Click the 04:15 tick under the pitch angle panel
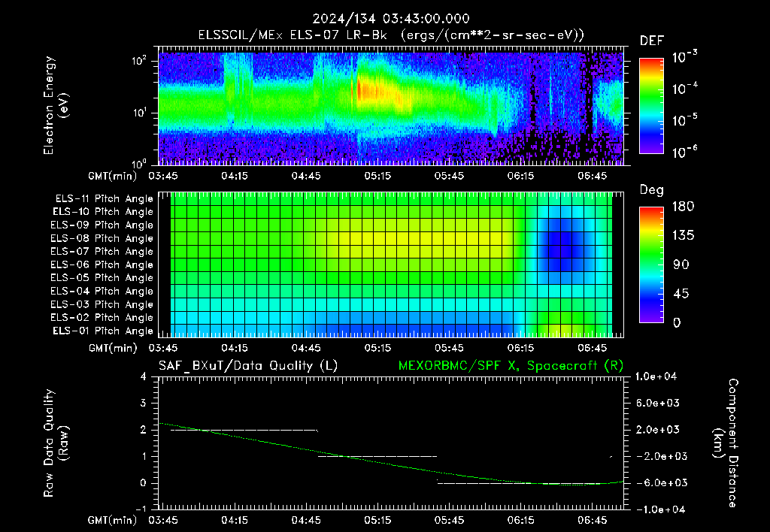This screenshot has height=532, width=770. [x=235, y=348]
